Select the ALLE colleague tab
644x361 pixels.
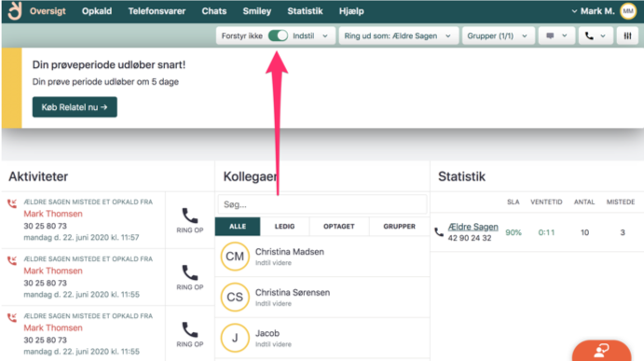click(x=238, y=226)
